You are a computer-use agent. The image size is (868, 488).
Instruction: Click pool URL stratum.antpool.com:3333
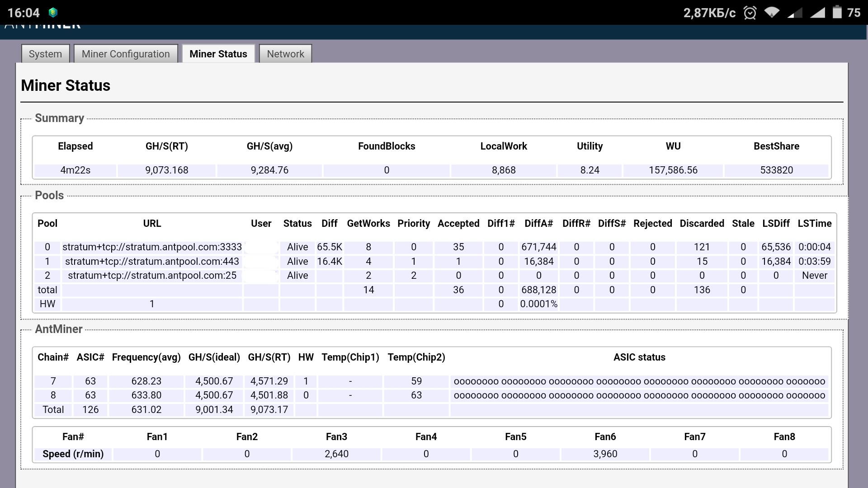[152, 247]
